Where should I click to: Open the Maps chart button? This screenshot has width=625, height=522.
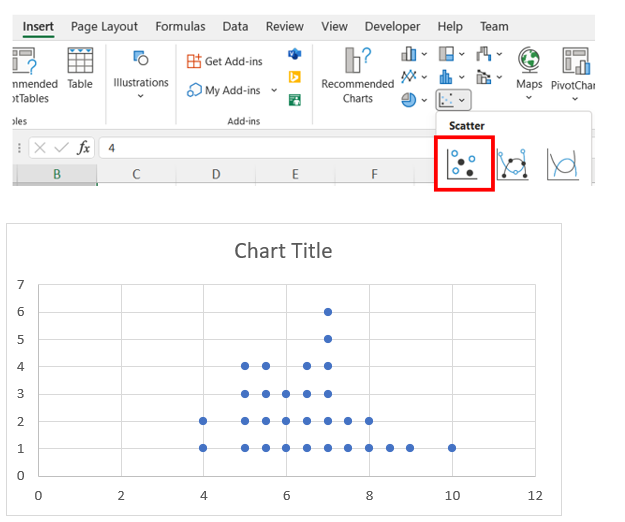point(529,69)
